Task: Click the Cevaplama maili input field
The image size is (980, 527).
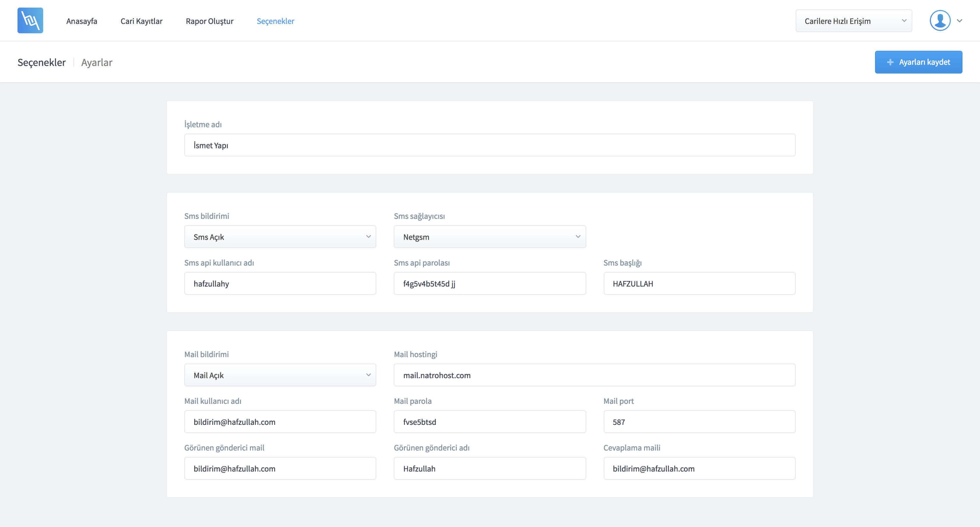Action: [699, 468]
